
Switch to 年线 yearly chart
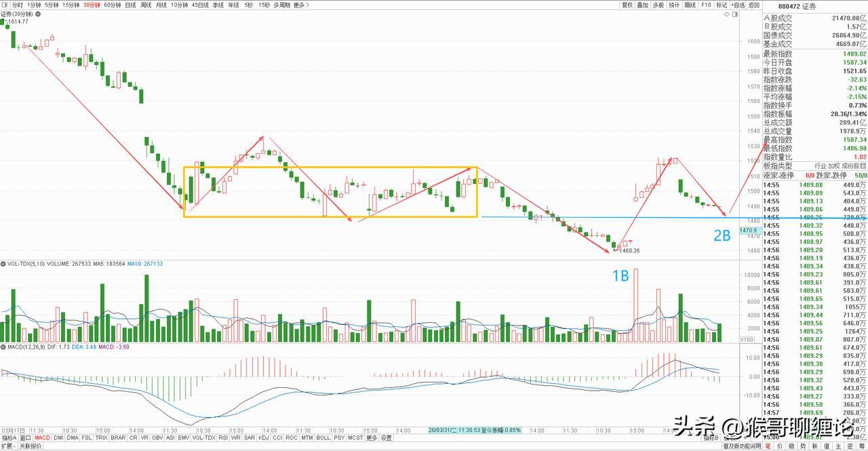click(x=233, y=5)
